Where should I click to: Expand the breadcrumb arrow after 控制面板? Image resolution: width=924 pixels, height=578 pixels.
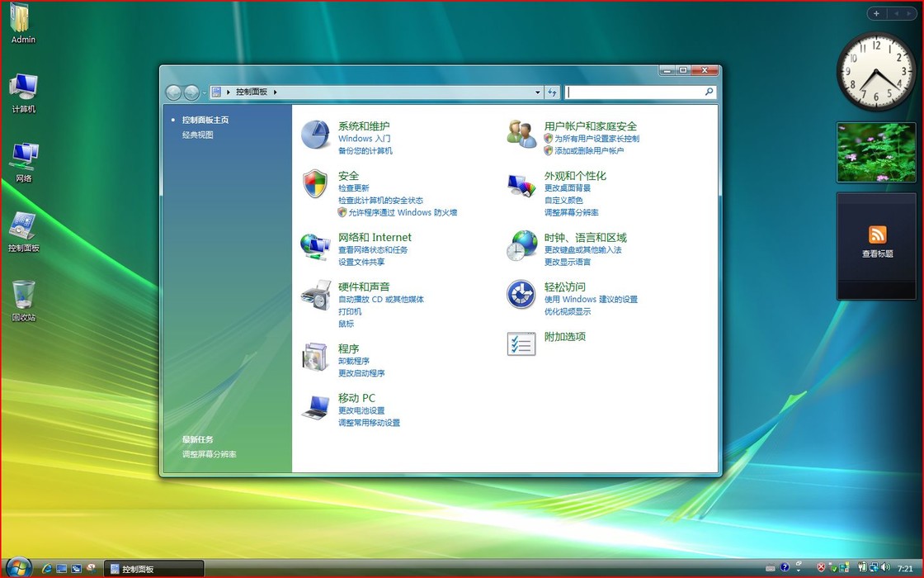tap(276, 92)
